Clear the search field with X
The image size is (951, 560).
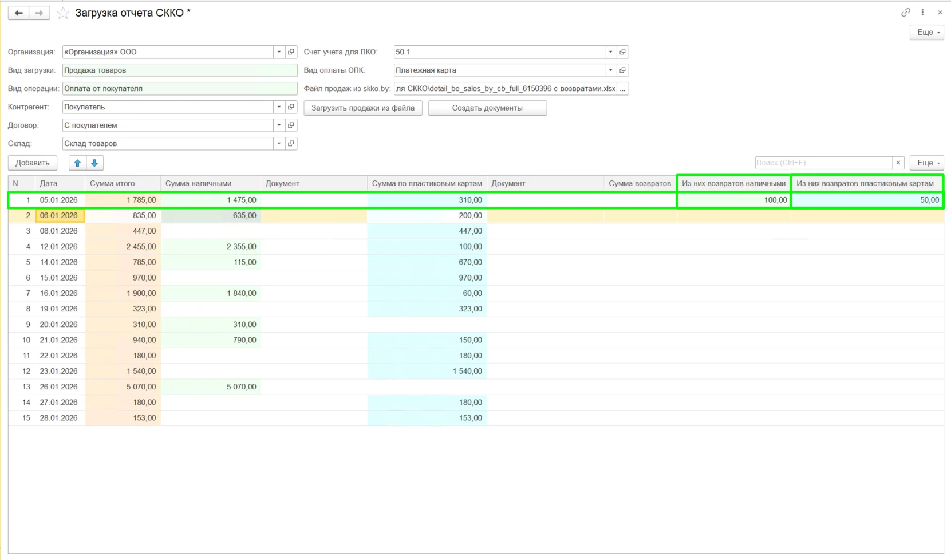coord(898,163)
